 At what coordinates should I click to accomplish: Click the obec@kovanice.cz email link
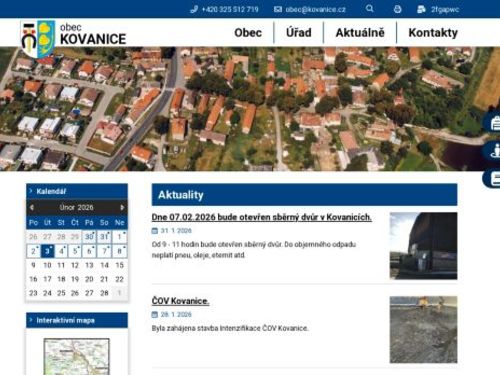(315, 9)
